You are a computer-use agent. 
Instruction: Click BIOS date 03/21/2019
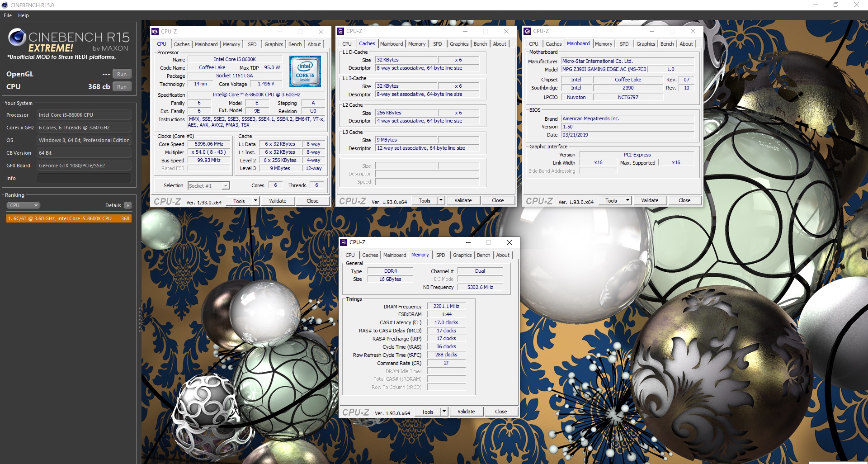pyautogui.click(x=627, y=135)
